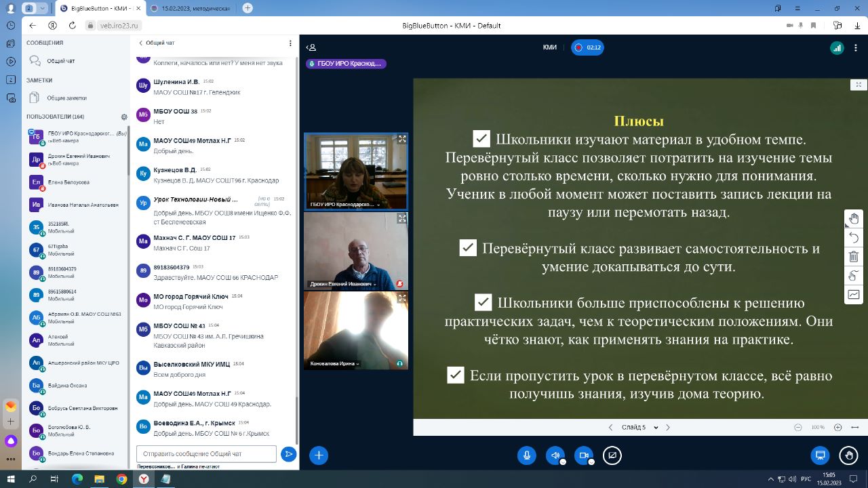This screenshot has width=868, height=488.
Task: Open the chat options three-dot menu
Action: (290, 43)
